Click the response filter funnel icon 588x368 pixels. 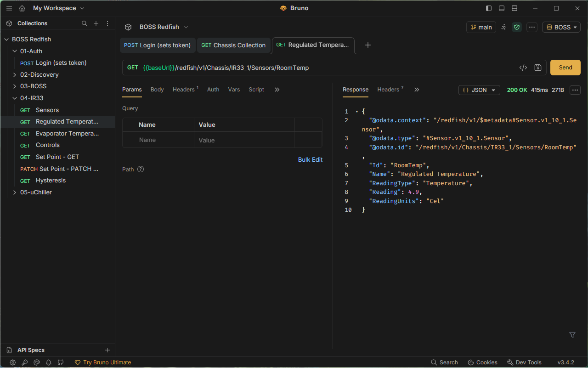click(x=572, y=335)
